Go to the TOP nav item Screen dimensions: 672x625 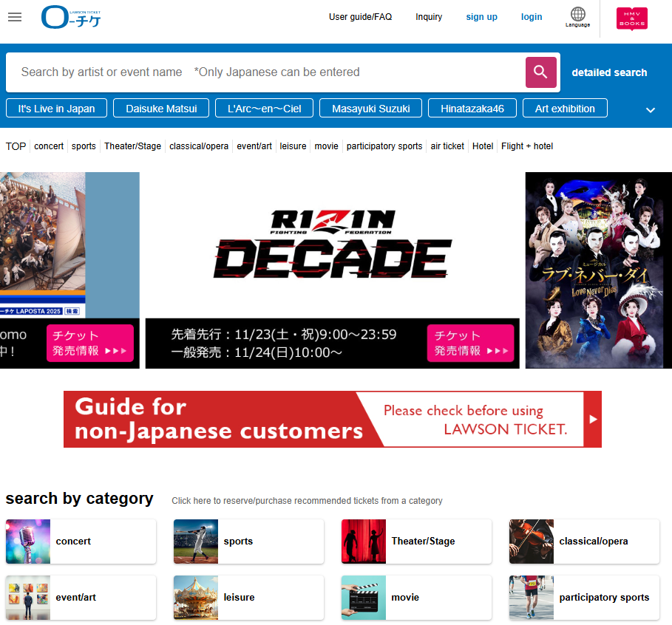(16, 146)
